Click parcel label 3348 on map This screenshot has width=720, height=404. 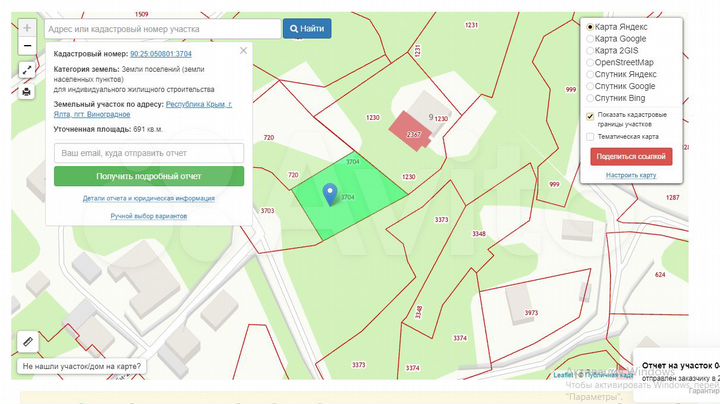(479, 234)
